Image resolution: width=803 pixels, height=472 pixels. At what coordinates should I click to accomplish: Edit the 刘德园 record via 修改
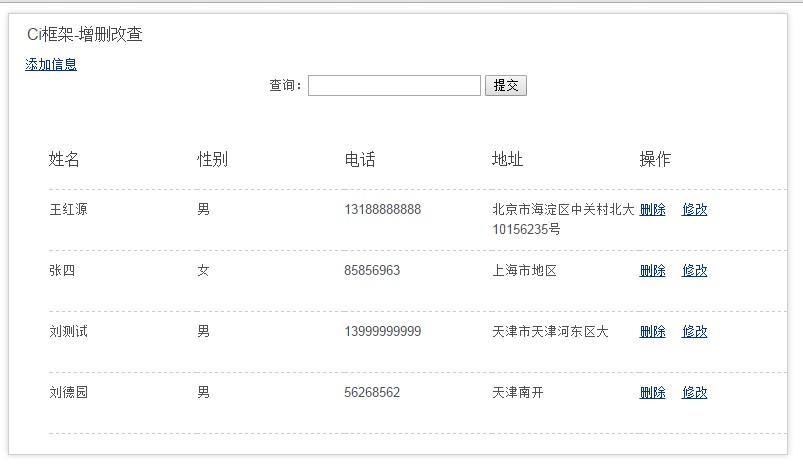[x=694, y=393]
